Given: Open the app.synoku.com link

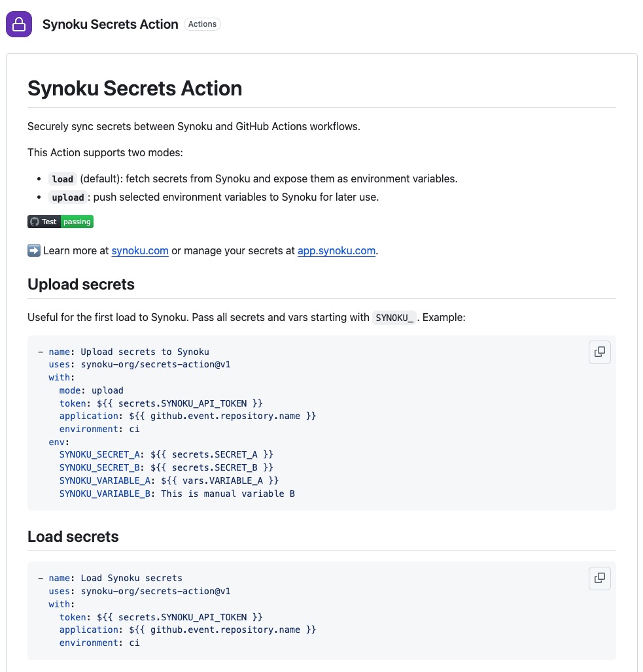Looking at the screenshot, I should click(336, 250).
